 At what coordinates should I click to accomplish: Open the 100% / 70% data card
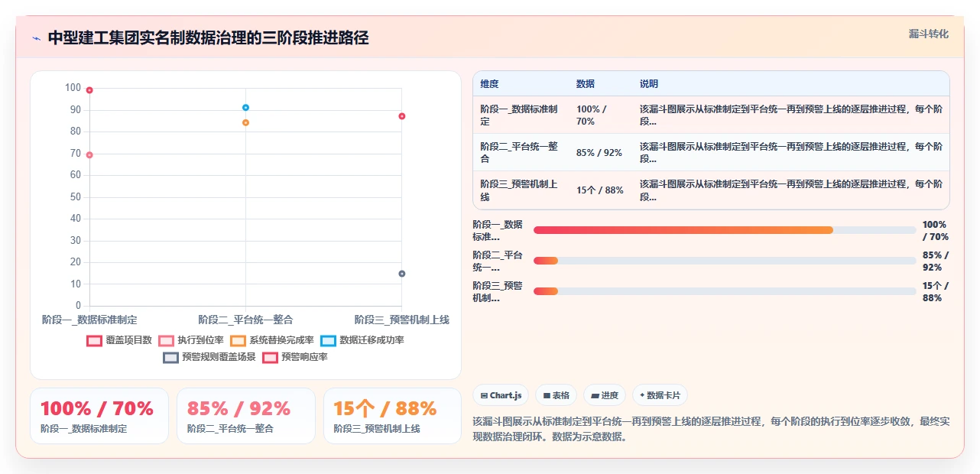(99, 416)
